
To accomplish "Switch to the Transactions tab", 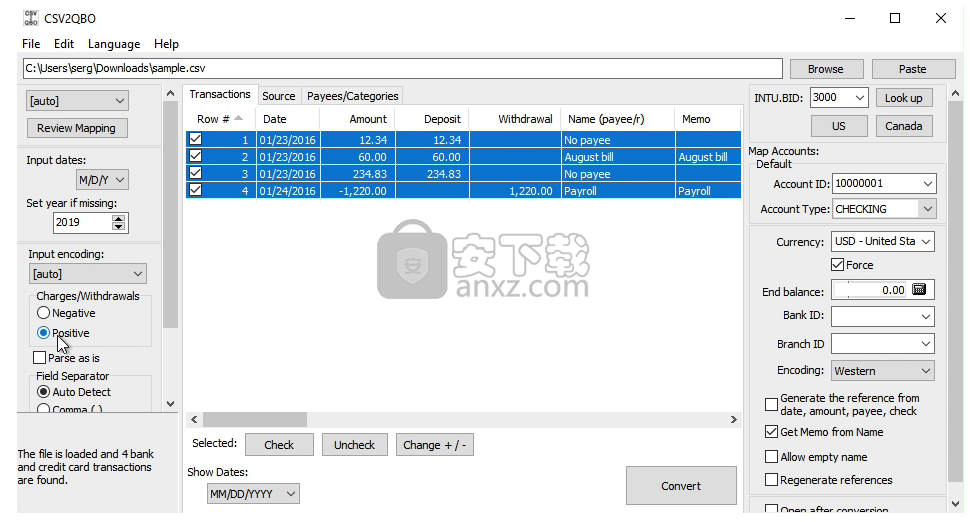I will coord(220,94).
